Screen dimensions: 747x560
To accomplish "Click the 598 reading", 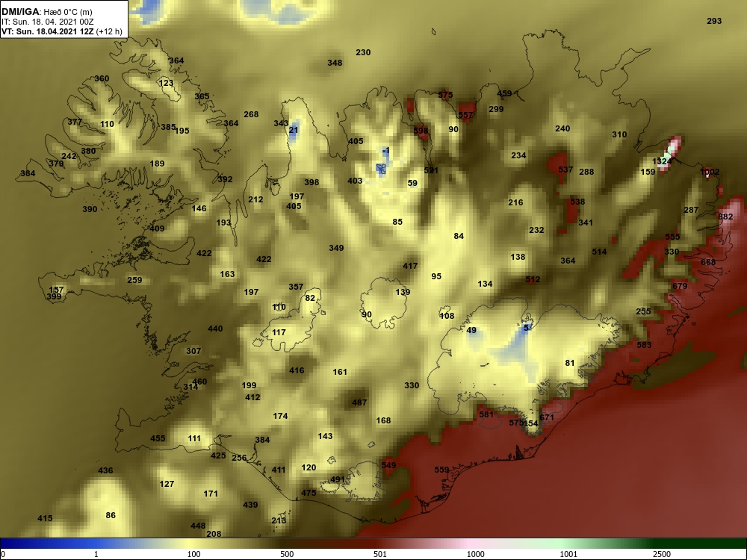I will 421,131.
